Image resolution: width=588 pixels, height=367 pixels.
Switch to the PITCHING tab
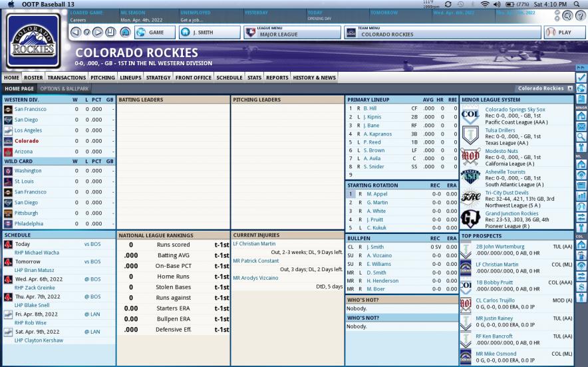point(102,78)
